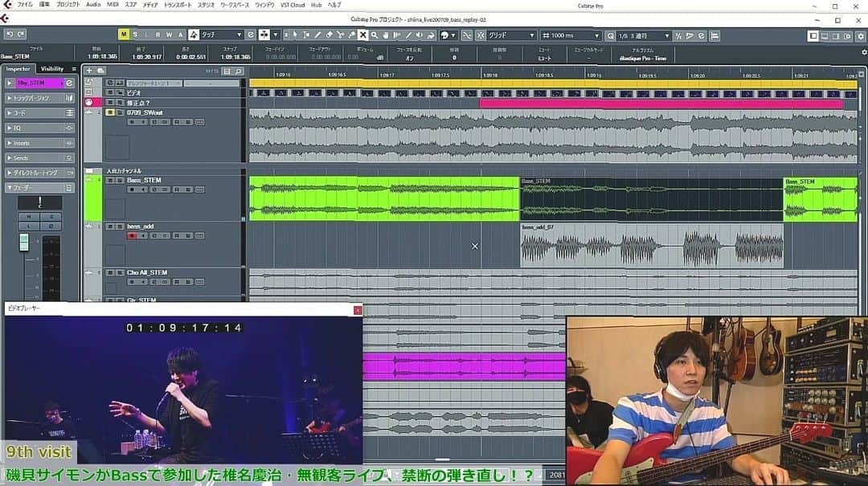
Task: Click the track list filter icon
Action: click(227, 71)
